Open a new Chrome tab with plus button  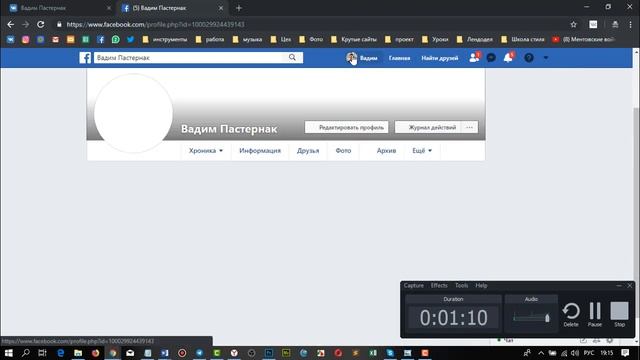[239, 8]
